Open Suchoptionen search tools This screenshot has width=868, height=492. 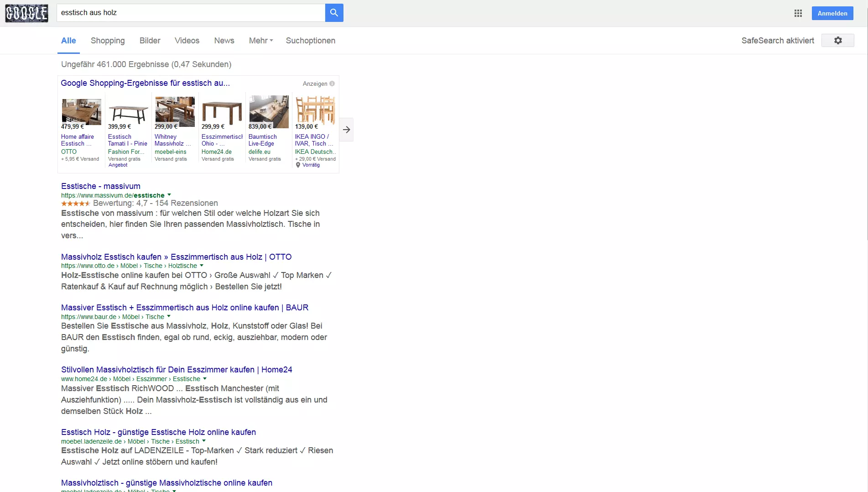click(x=310, y=41)
